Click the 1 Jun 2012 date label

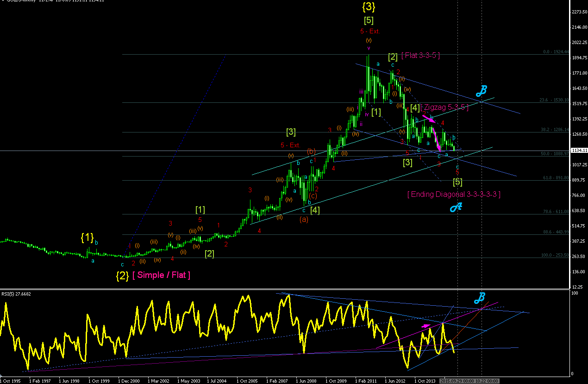point(394,381)
